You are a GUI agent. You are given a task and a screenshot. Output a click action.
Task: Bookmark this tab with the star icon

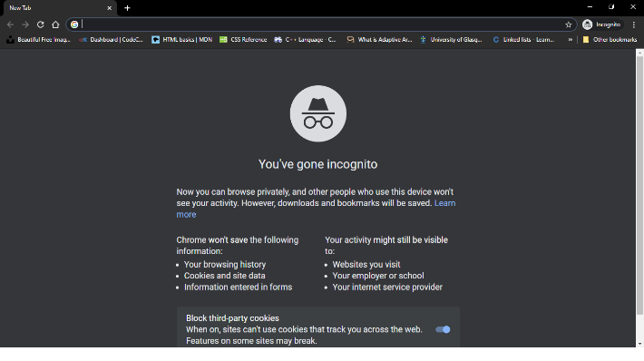tap(569, 24)
